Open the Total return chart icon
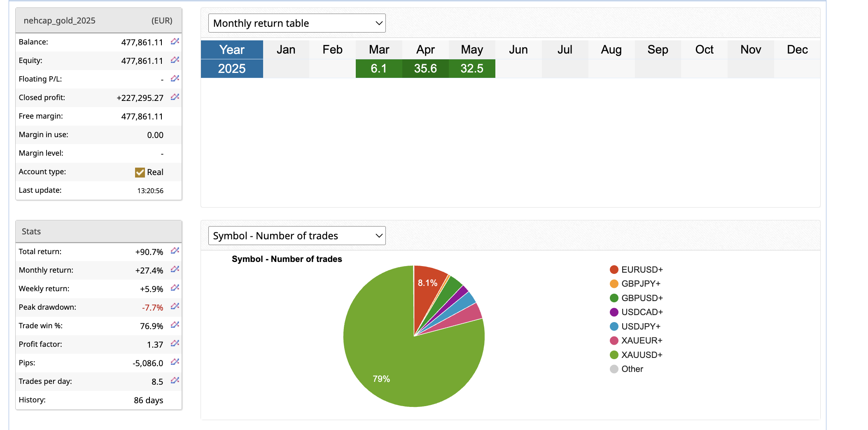 175,251
